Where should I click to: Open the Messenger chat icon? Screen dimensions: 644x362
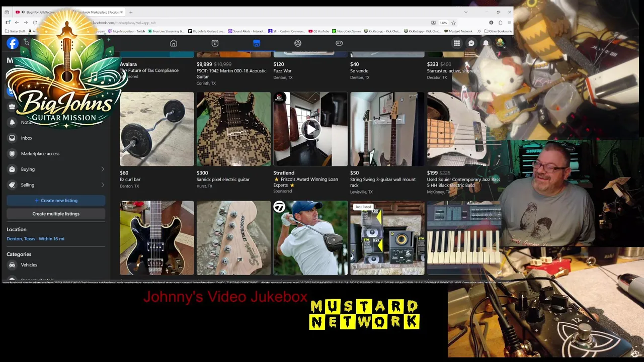[x=471, y=43]
